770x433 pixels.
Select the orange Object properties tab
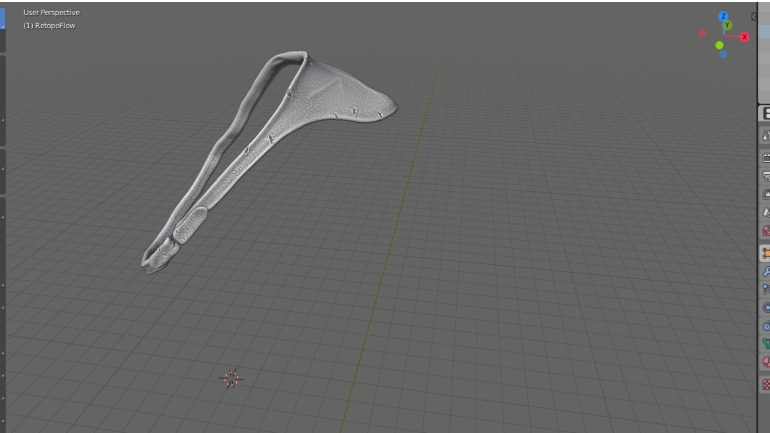pyautogui.click(x=765, y=253)
